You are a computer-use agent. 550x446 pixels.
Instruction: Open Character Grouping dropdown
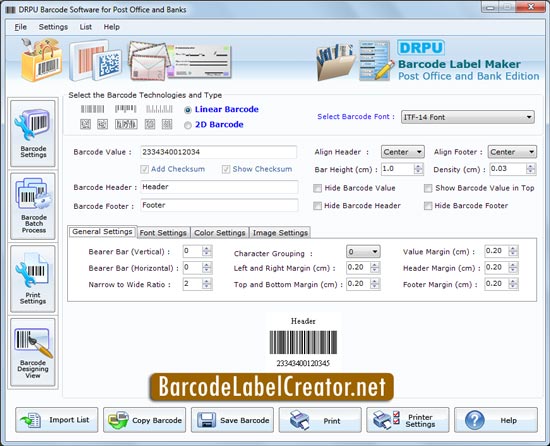tap(363, 251)
